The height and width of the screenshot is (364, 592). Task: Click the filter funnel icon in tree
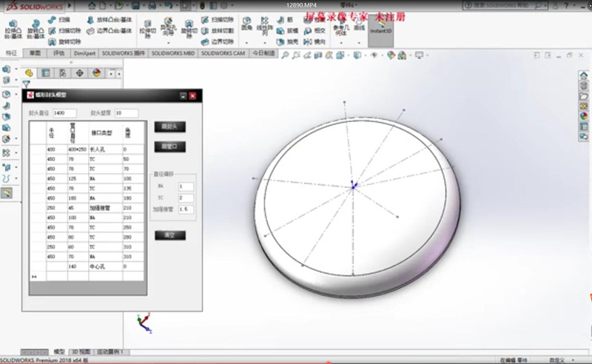click(26, 84)
